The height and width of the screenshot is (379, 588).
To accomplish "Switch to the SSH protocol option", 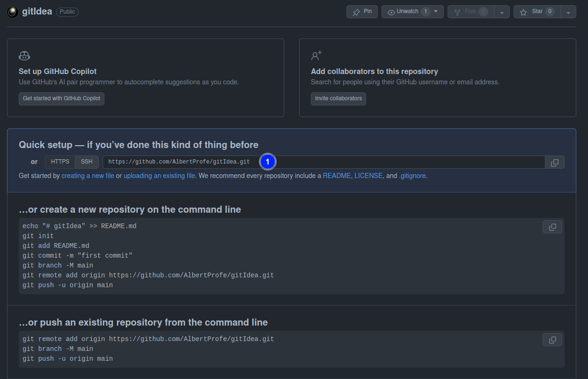I will tap(87, 162).
